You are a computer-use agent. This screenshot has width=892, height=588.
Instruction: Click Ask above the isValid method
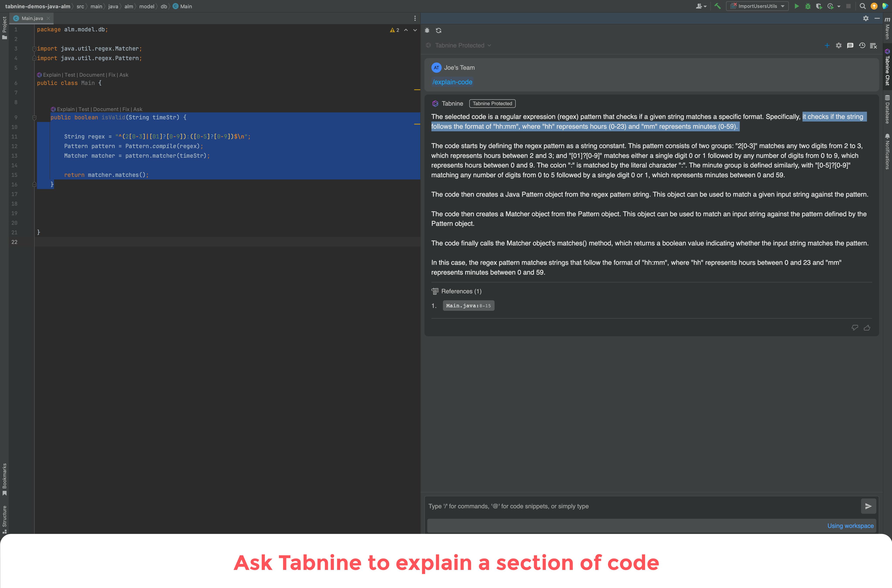(x=138, y=110)
